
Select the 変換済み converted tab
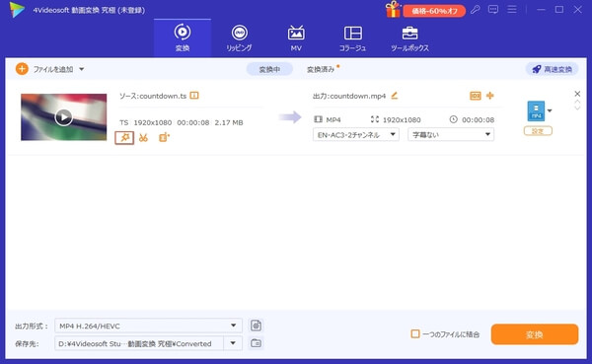tap(321, 69)
